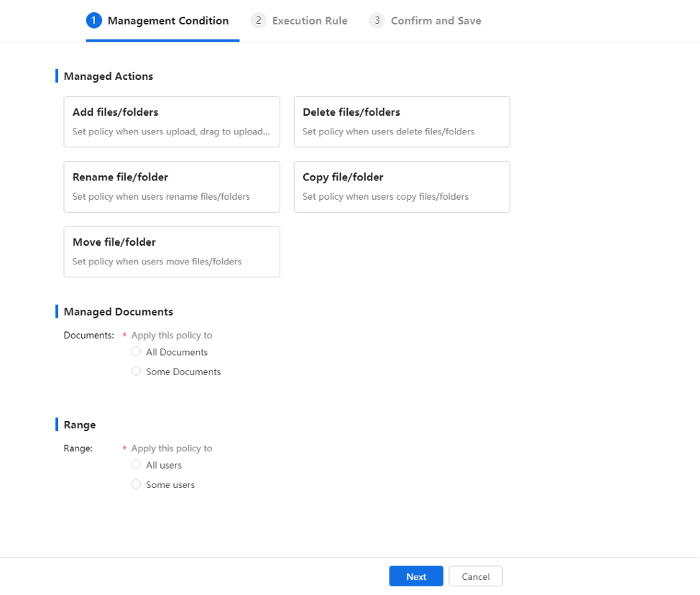Click the step 3 circle icon
Screen dimensions: 700x595
(377, 21)
